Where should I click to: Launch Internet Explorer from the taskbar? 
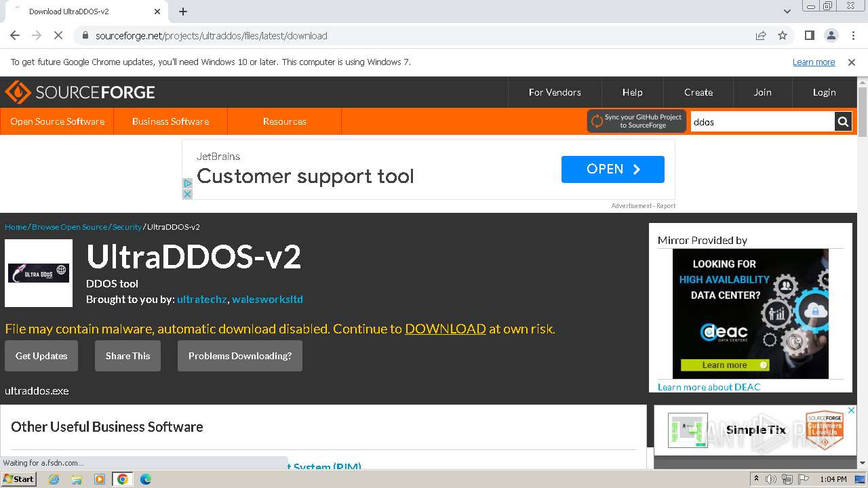[54, 479]
